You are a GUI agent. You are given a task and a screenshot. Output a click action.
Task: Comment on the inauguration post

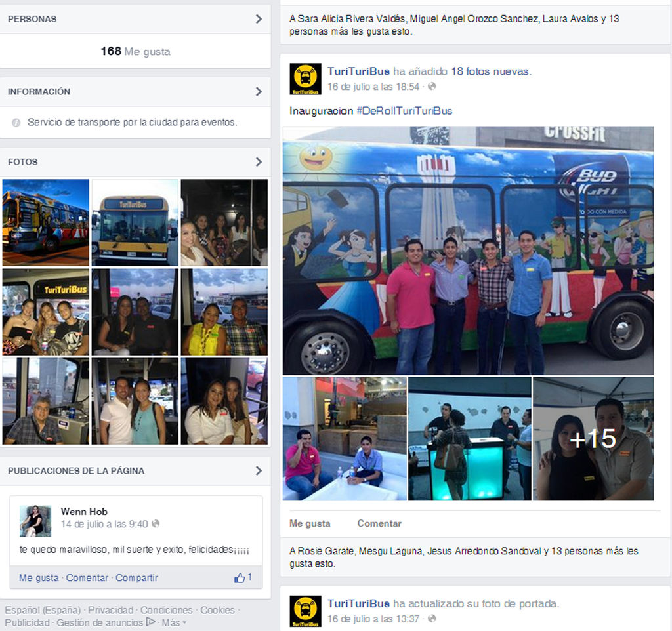click(379, 523)
